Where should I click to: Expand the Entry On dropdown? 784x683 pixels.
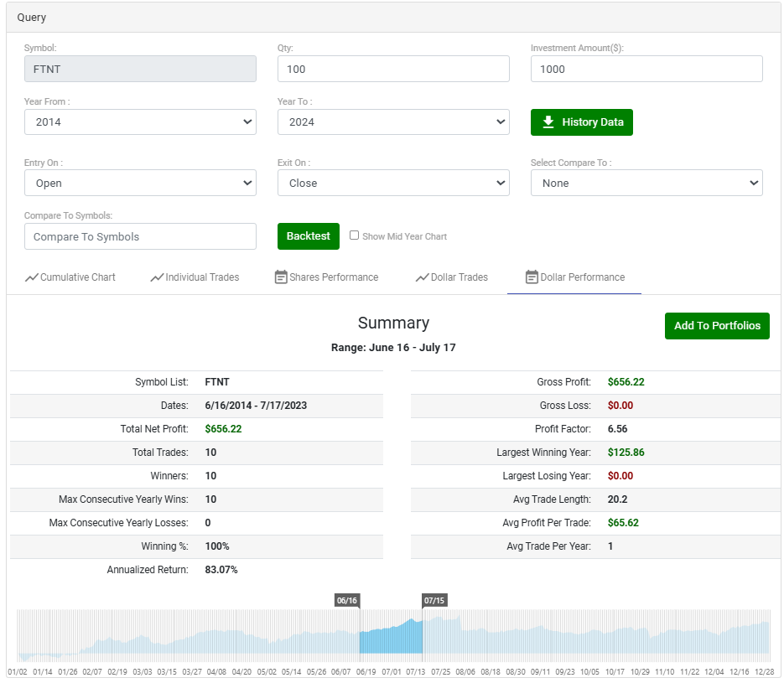[140, 183]
